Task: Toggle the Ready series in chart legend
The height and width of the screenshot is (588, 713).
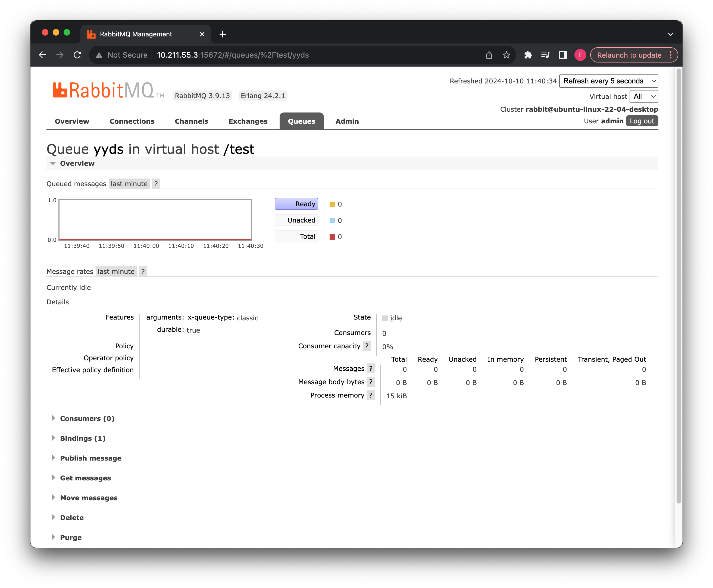Action: pos(296,204)
